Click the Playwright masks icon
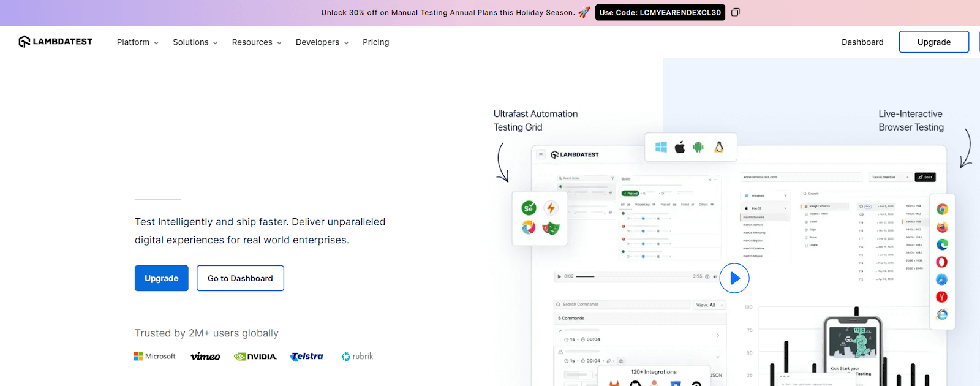Image resolution: width=980 pixels, height=386 pixels. click(551, 228)
